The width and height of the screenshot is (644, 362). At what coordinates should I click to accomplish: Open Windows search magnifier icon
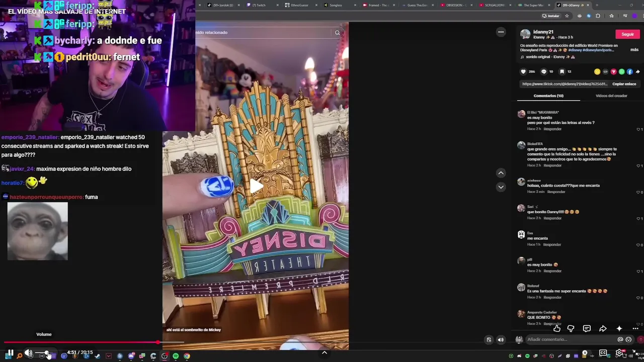pyautogui.click(x=20, y=356)
